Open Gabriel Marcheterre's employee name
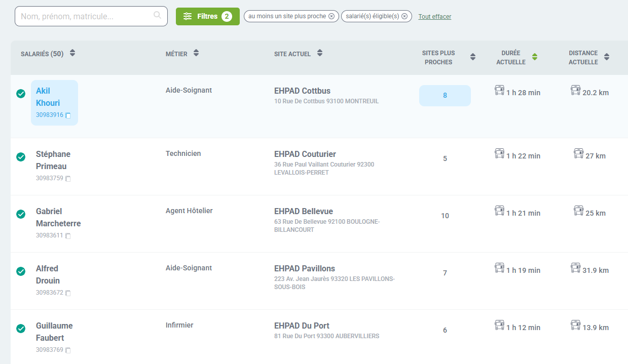The height and width of the screenshot is (364, 628). point(58,217)
